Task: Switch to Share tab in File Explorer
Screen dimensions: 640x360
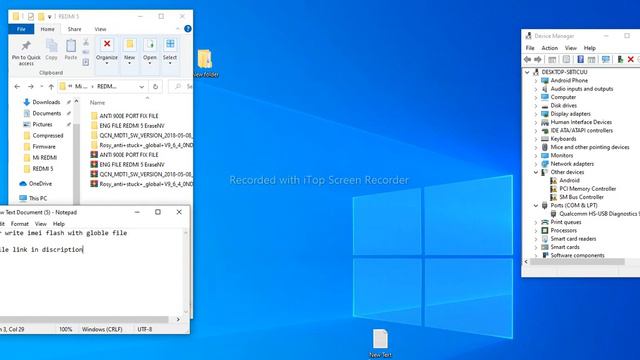Action: tap(74, 29)
